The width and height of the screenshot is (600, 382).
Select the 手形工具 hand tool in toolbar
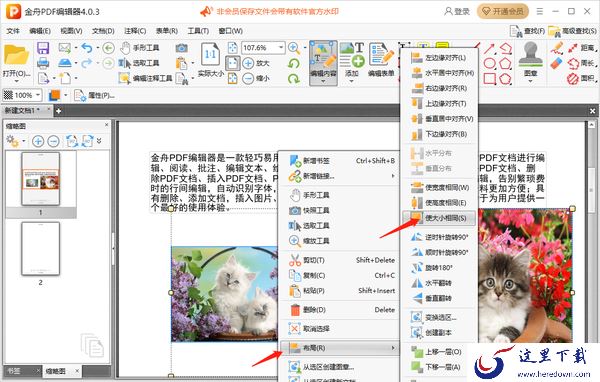[x=139, y=48]
